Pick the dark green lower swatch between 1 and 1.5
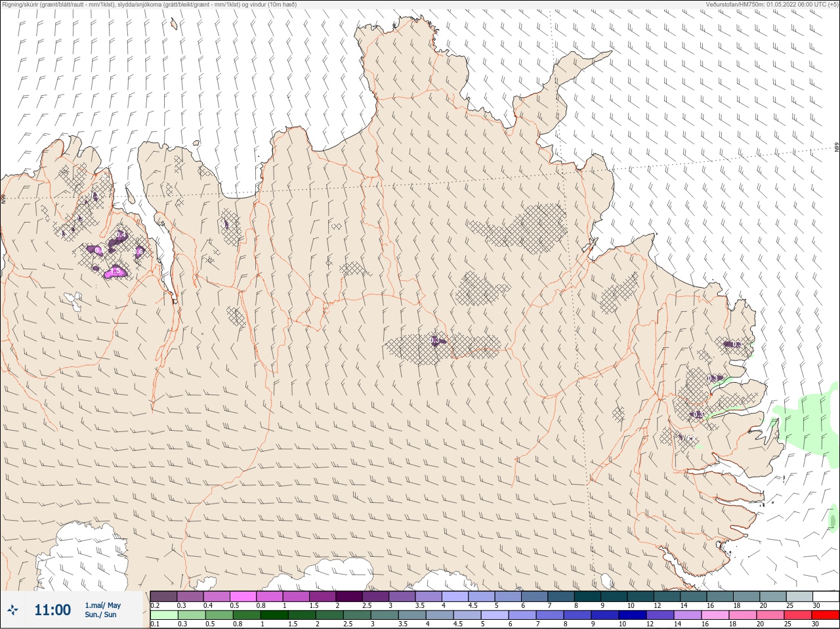840x629 pixels. pyautogui.click(x=274, y=615)
